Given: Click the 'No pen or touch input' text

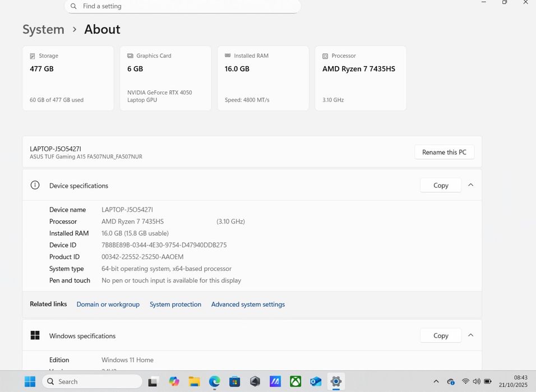Looking at the screenshot, I should tap(171, 280).
